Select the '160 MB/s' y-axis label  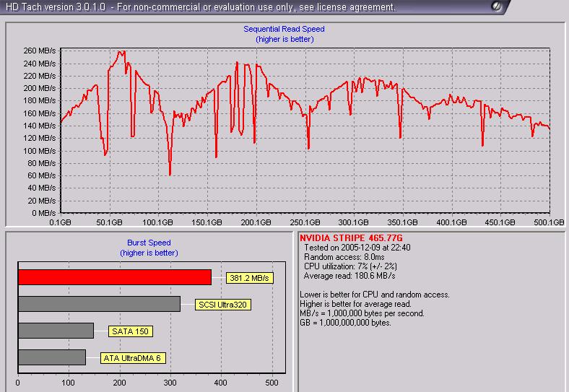(x=40, y=113)
